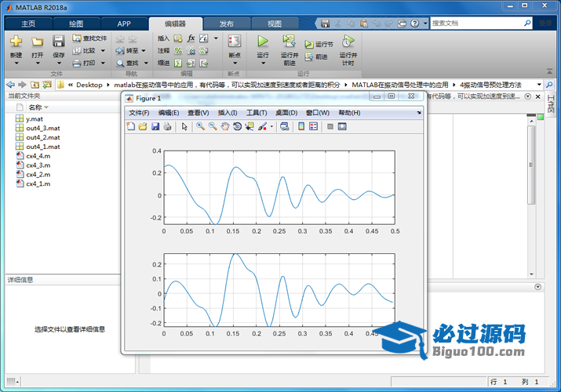Screen dimensions: 561x392
Task: Open 帮助(H) menu in Figure 1
Action: (349, 113)
